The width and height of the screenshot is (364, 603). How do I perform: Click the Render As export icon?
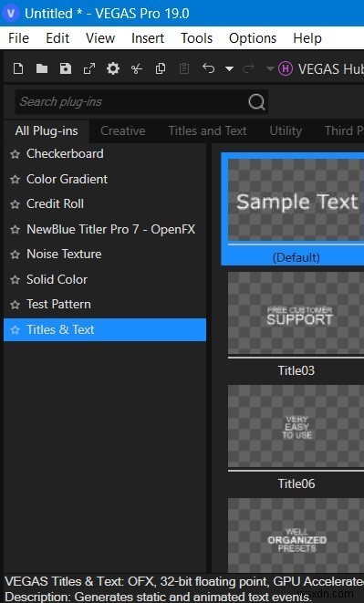[x=89, y=68]
